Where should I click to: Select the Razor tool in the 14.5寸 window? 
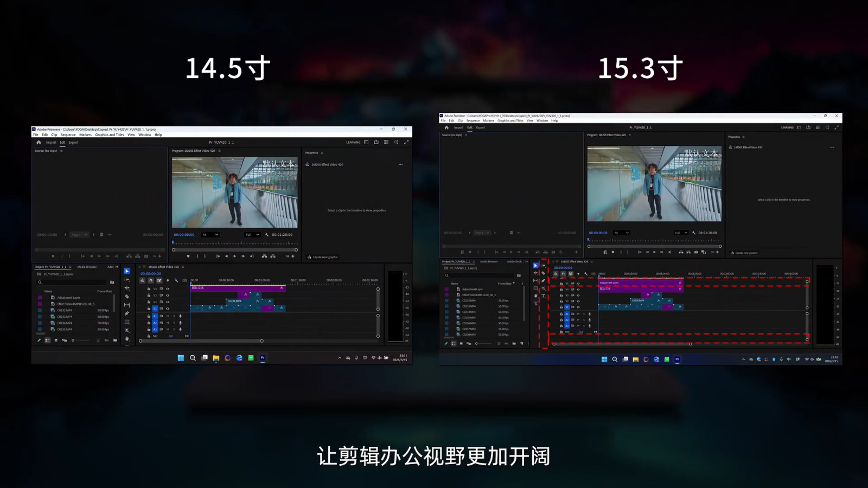point(127,297)
